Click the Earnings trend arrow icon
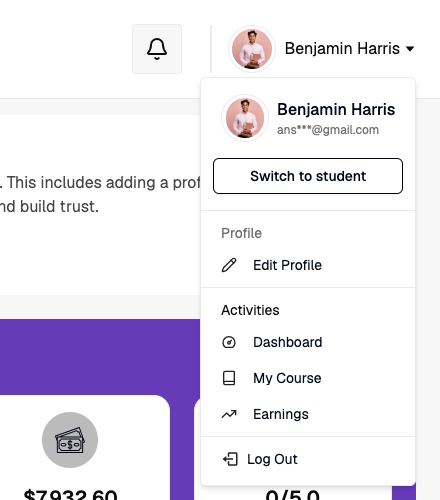This screenshot has width=440, height=500. point(229,414)
